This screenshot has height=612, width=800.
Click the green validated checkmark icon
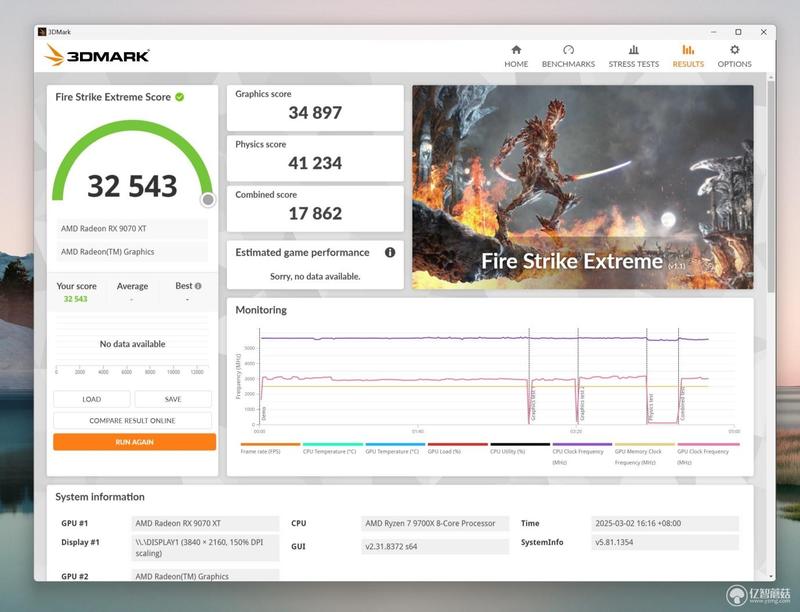tap(180, 97)
